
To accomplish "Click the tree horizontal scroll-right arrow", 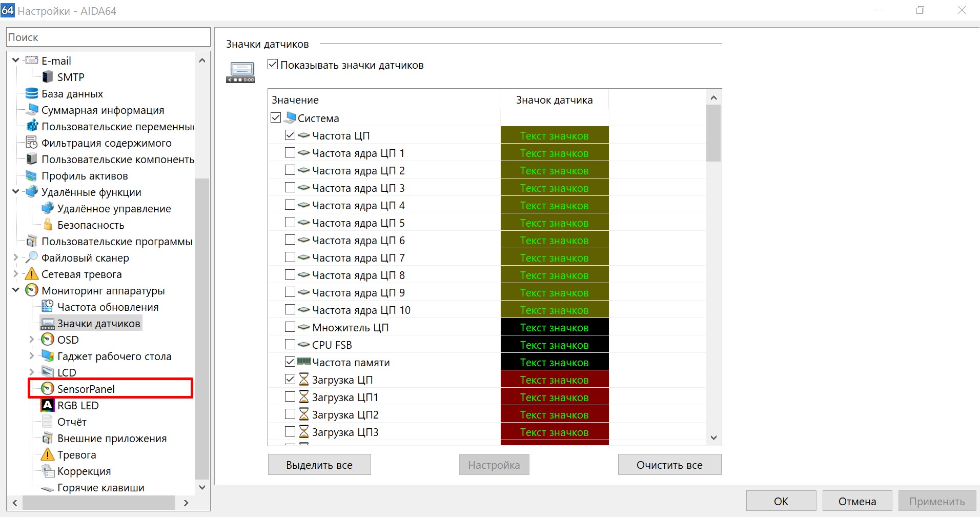I will pyautogui.click(x=187, y=503).
